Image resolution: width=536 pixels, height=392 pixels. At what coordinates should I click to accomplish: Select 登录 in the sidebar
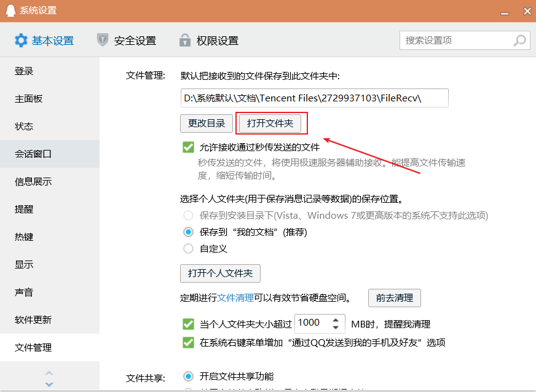[x=50, y=71]
